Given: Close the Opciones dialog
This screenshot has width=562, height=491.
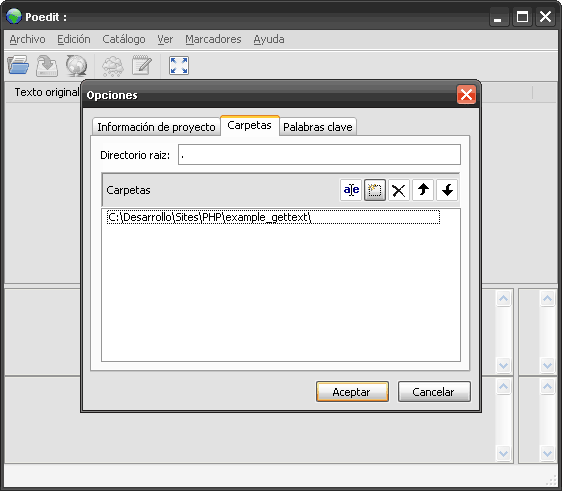Looking at the screenshot, I should pyautogui.click(x=466, y=95).
